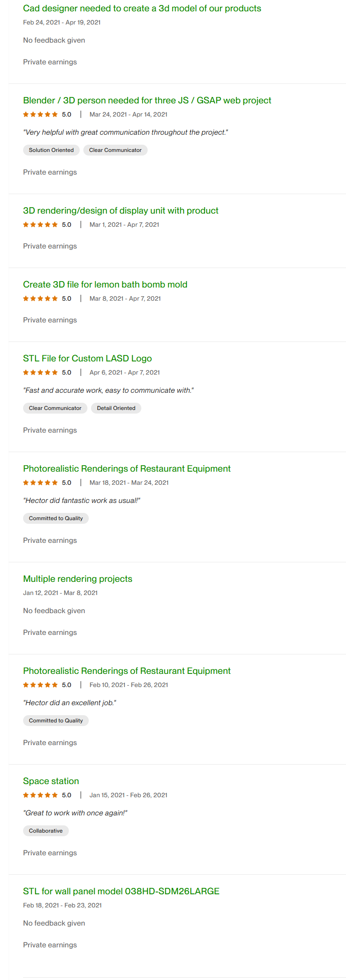Open the Cad designer 3d model job
This screenshot has height=980, width=346.
[x=142, y=9]
